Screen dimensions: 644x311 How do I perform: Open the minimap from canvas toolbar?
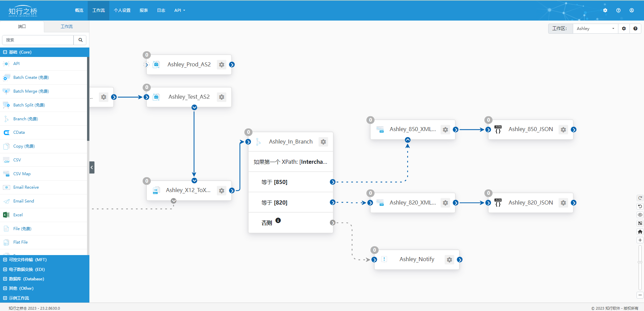(640, 223)
